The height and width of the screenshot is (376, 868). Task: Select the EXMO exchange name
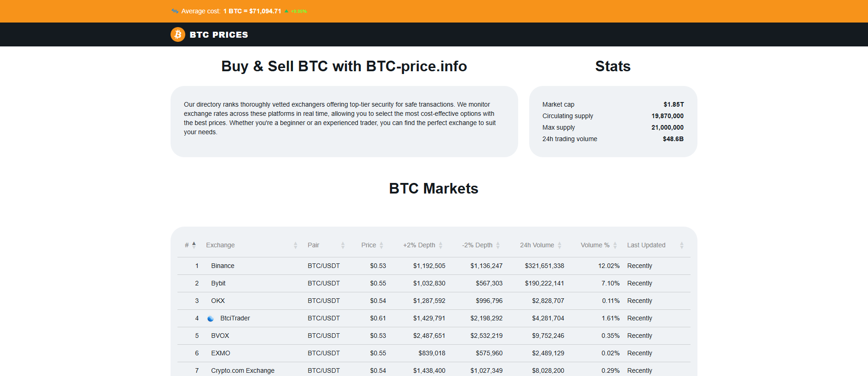pyautogui.click(x=221, y=353)
